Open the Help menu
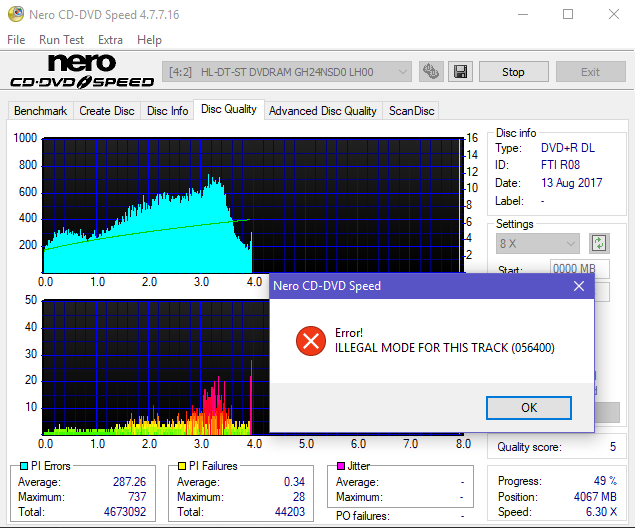Screen dimensions: 635x528 coord(149,40)
